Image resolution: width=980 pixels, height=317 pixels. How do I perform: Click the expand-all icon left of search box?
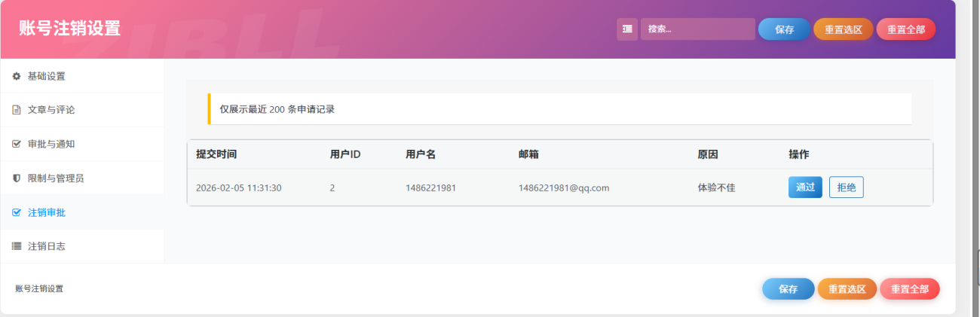626,29
